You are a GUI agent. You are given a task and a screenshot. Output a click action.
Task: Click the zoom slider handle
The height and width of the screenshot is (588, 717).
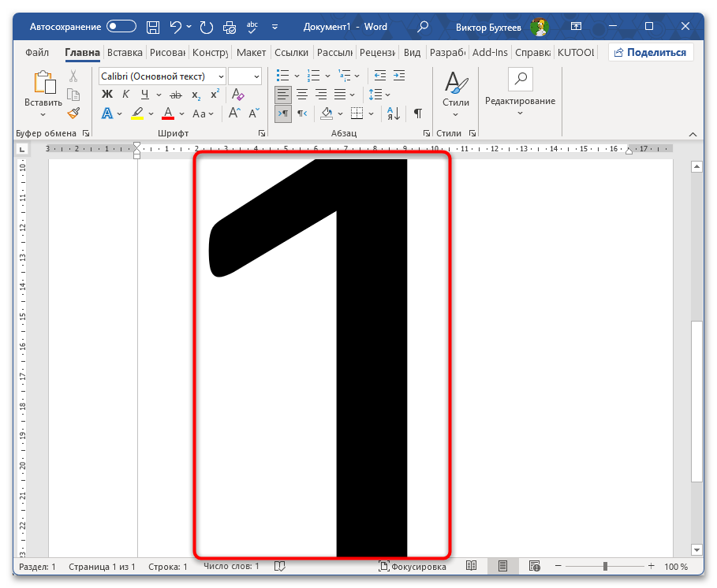[605, 567]
